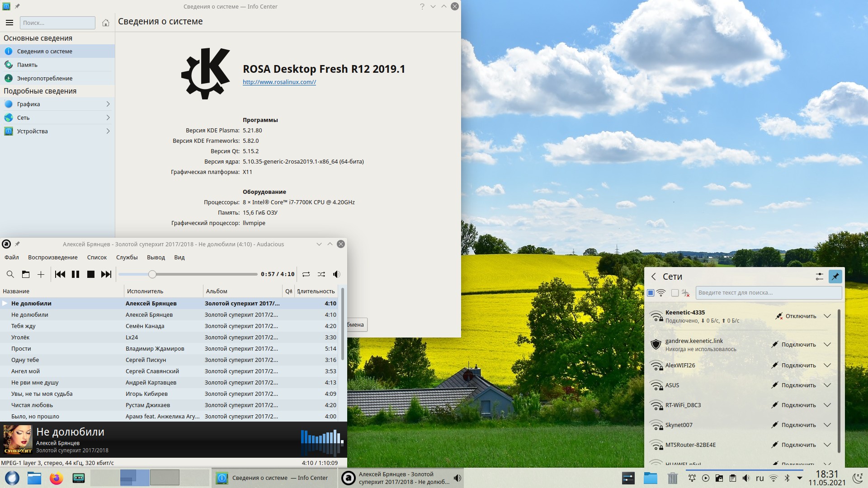Toggle the Wi-Fi enable checkbox

[651, 293]
